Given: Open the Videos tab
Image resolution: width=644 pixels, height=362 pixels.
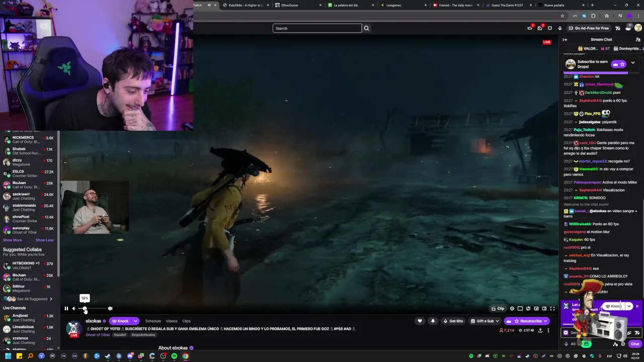Looking at the screenshot, I should (x=172, y=321).
